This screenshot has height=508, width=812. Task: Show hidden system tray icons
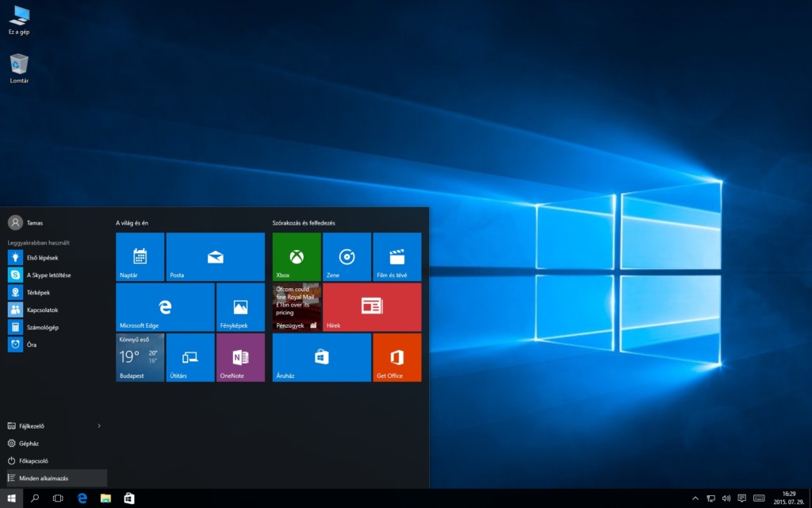pos(695,498)
